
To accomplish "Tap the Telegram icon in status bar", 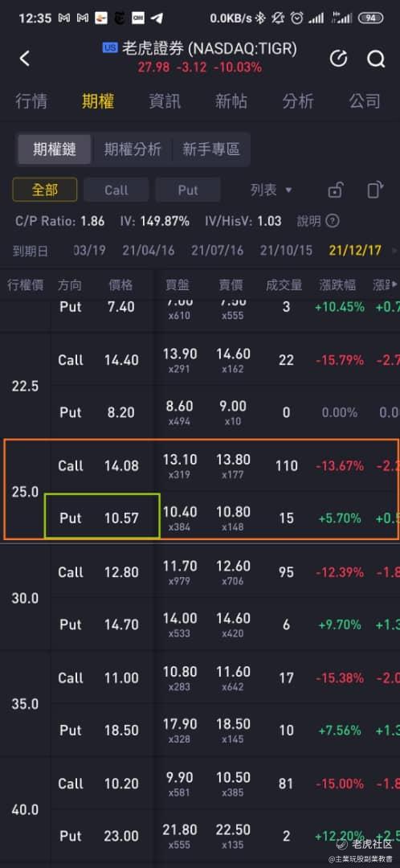I will [157, 18].
